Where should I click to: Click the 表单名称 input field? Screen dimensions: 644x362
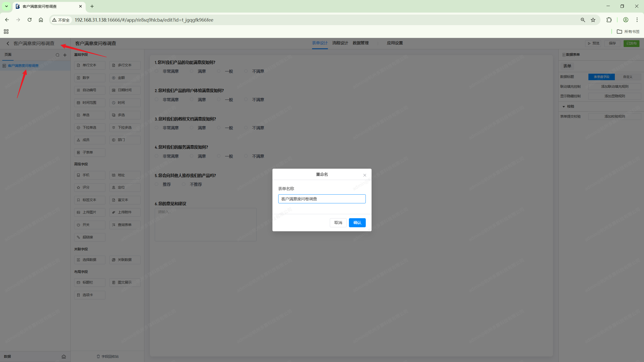322,199
